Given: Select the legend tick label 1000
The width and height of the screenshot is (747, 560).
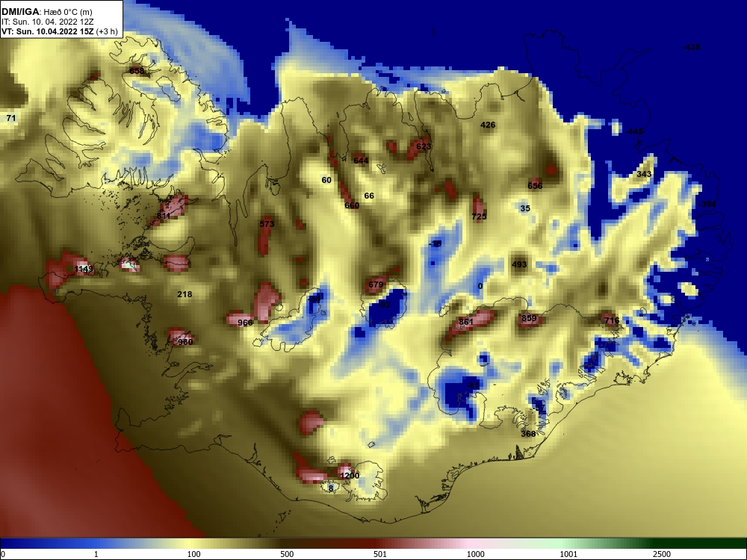Looking at the screenshot, I should tap(475, 554).
